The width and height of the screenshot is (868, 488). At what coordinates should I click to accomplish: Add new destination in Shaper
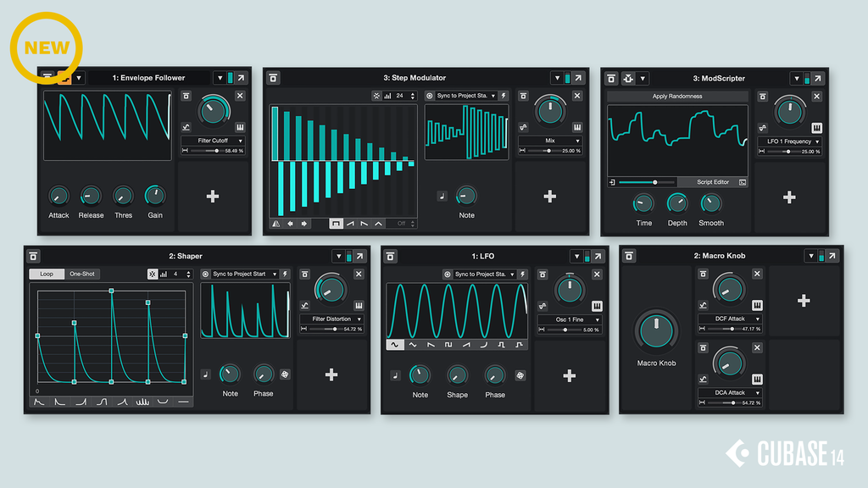(331, 375)
